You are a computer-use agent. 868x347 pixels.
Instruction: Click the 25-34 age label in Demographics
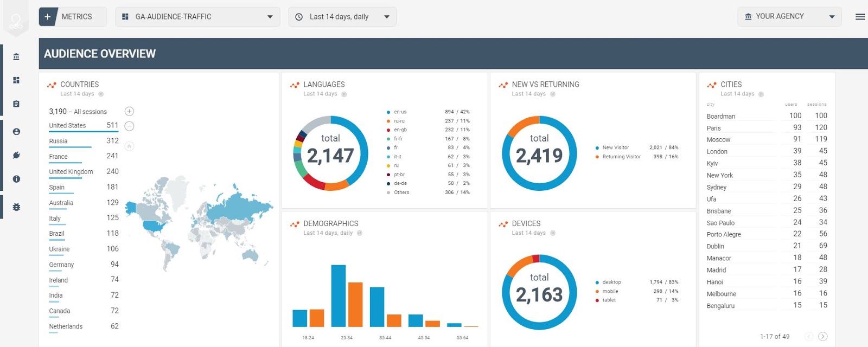[347, 338]
